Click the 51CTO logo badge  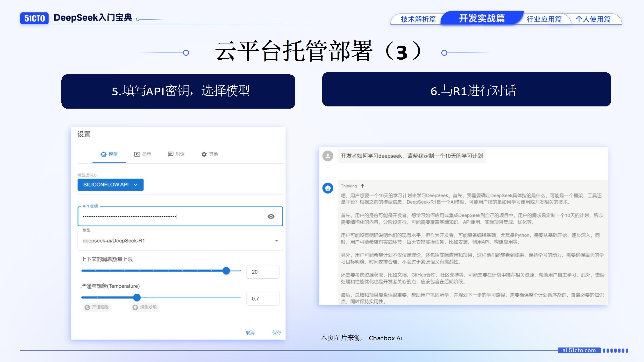[34, 18]
